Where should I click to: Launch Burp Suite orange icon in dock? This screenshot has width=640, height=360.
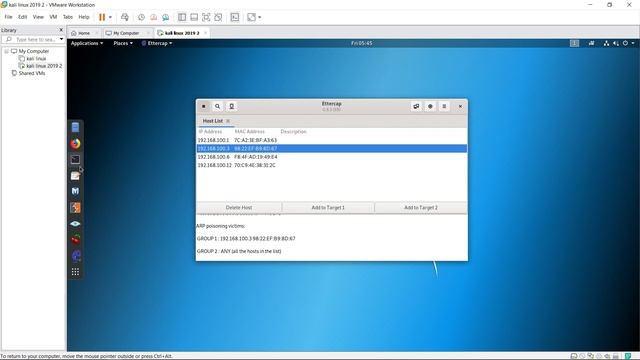pyautogui.click(x=76, y=207)
